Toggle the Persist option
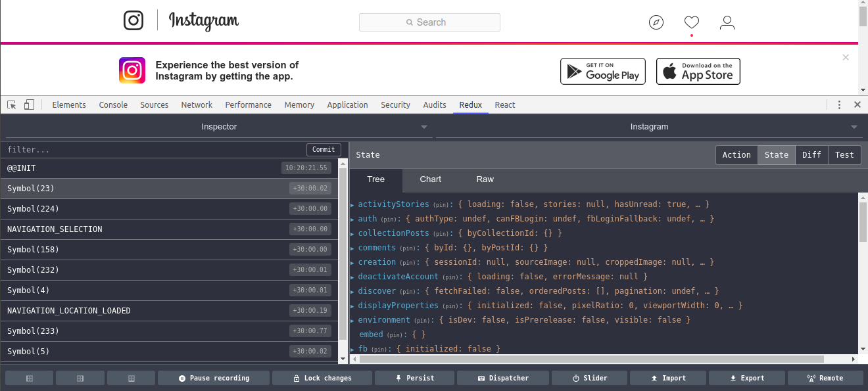This screenshot has height=391, width=868. 414,378
